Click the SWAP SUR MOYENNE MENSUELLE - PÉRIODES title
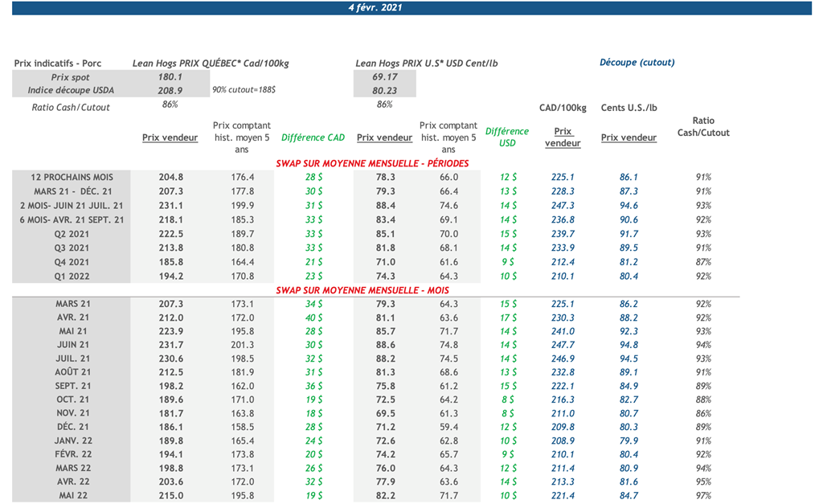The image size is (823, 504). [371, 163]
